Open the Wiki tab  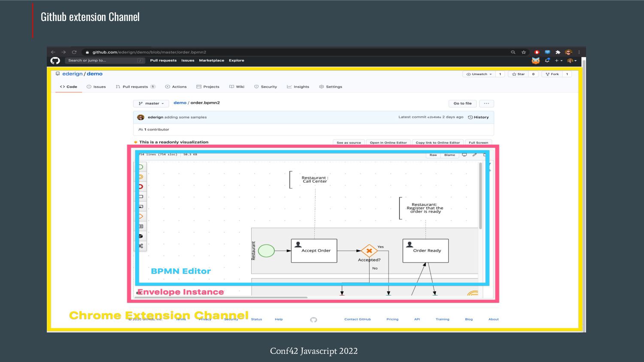[x=237, y=87]
